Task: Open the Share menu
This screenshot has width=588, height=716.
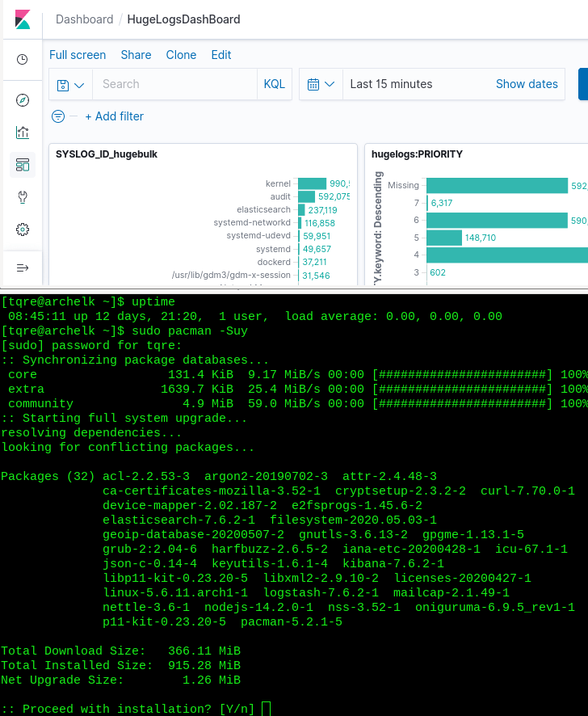Action: click(x=136, y=55)
